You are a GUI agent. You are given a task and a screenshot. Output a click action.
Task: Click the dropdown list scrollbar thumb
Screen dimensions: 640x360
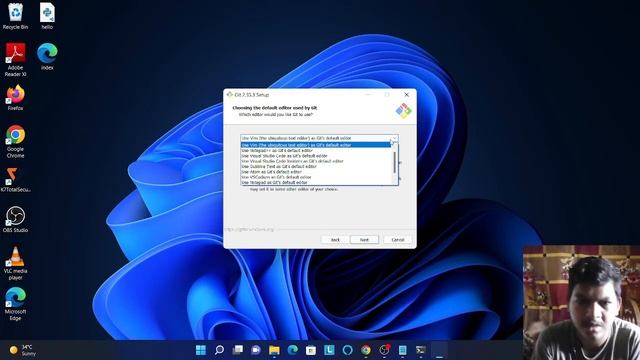[x=394, y=162]
